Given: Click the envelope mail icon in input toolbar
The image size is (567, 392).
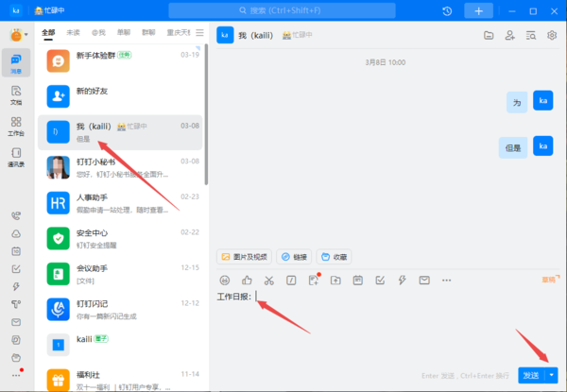Looking at the screenshot, I should click(424, 281).
